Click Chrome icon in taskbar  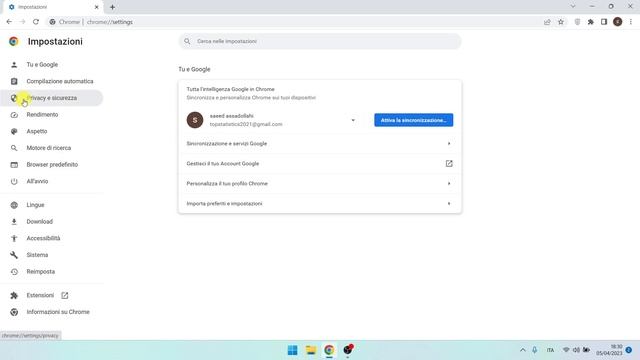click(329, 350)
